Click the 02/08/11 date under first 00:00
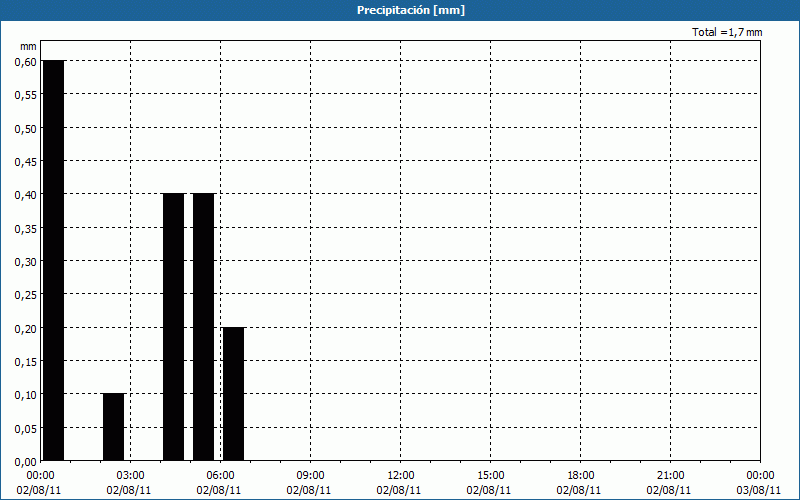The image size is (800, 500). [39, 490]
